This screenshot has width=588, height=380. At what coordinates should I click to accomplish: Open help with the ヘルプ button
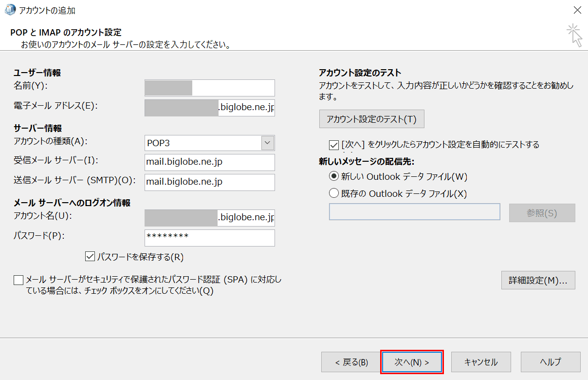pyautogui.click(x=551, y=362)
